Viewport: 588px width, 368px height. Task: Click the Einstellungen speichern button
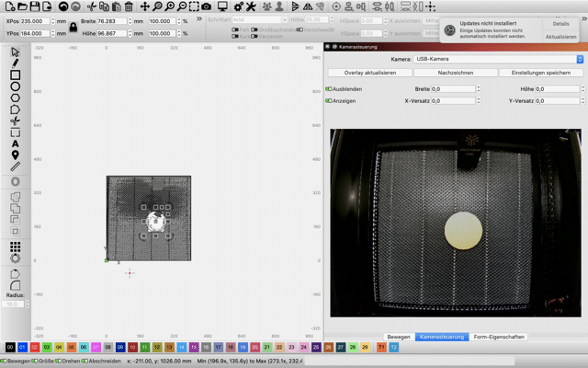click(x=541, y=73)
